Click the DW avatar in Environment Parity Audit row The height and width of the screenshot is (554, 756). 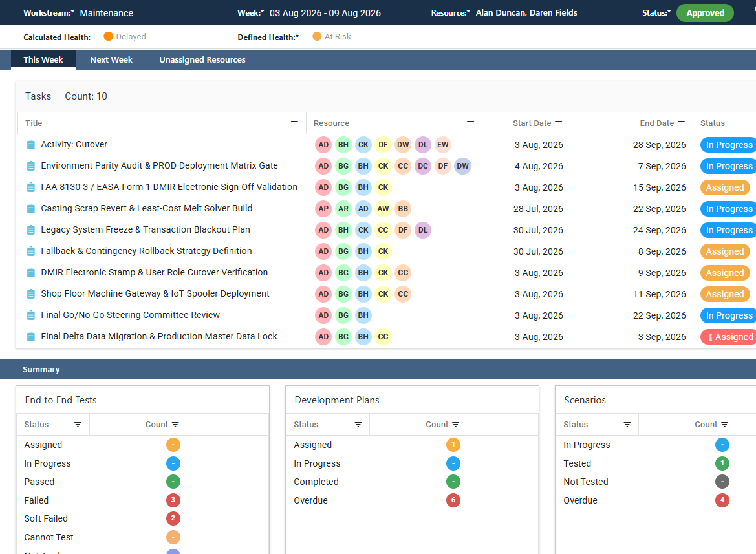pos(462,166)
